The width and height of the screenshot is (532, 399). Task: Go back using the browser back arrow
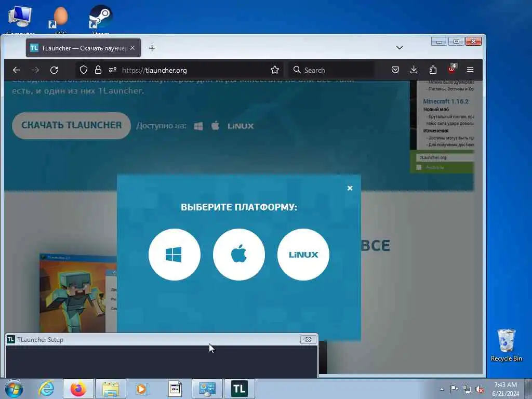coord(16,70)
